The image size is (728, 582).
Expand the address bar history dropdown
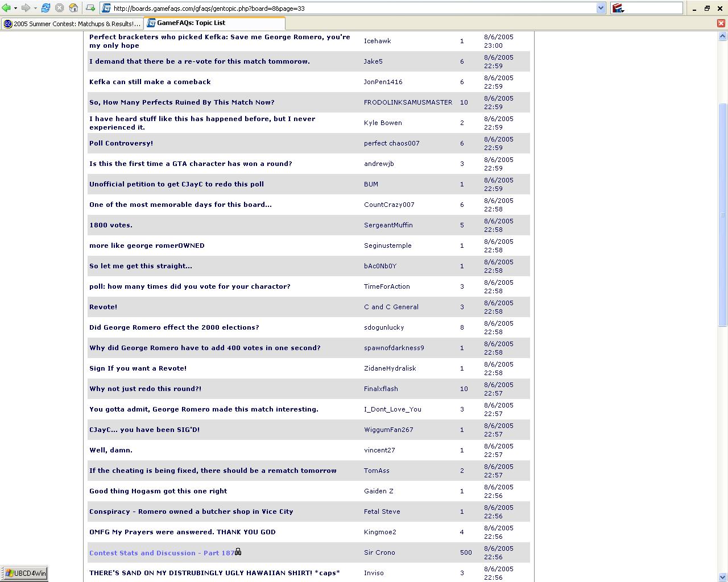tap(601, 8)
